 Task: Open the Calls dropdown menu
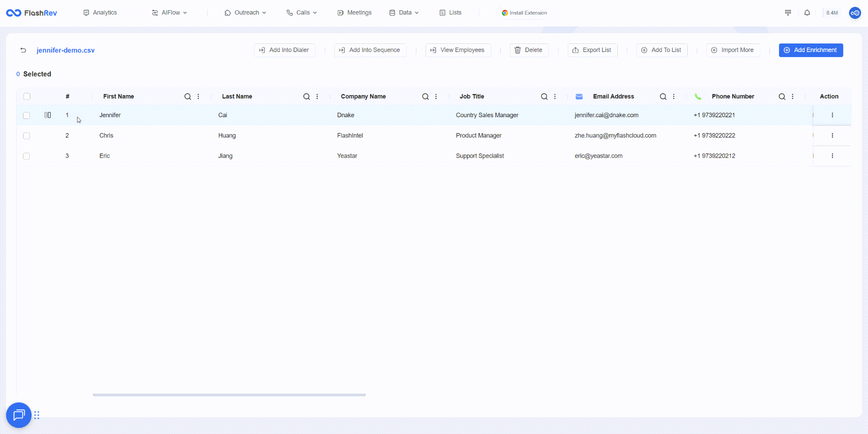[302, 13]
